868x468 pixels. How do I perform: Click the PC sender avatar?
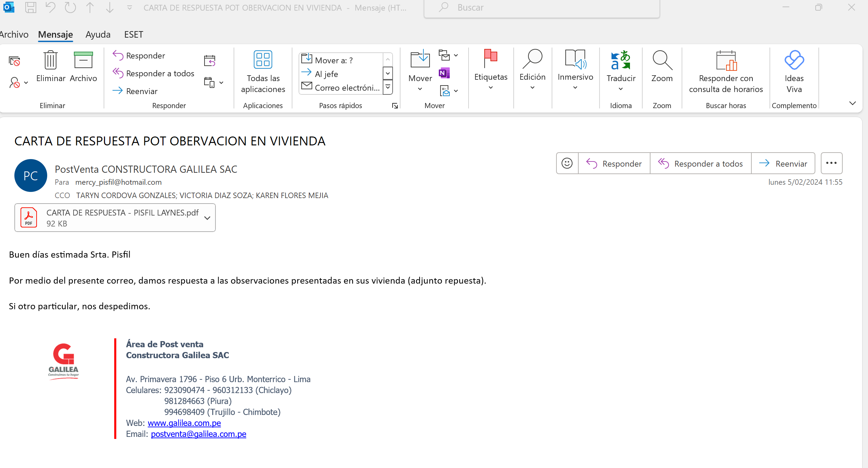(31, 175)
